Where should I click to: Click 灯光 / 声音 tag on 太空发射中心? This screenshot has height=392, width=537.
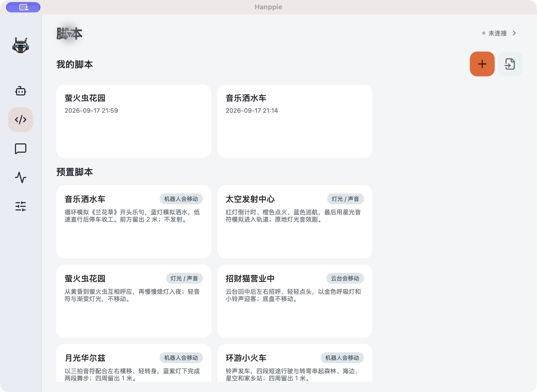click(345, 199)
